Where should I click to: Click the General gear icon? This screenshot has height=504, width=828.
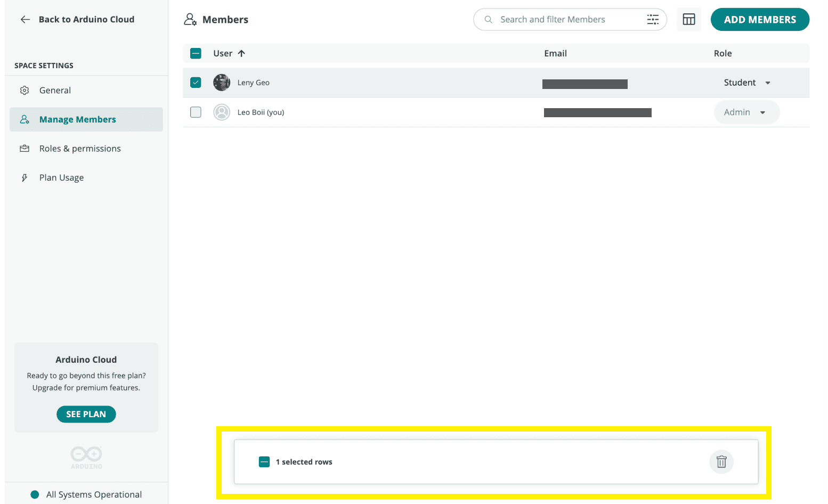point(25,91)
